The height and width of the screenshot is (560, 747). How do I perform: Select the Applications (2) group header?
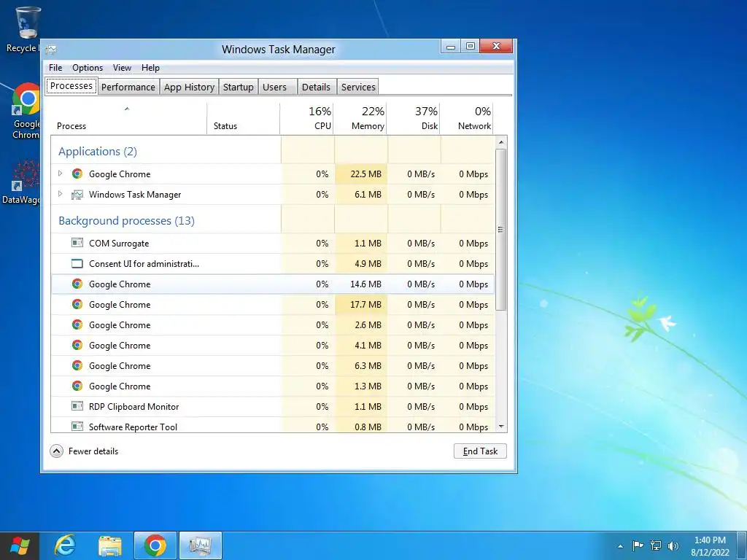[98, 152]
